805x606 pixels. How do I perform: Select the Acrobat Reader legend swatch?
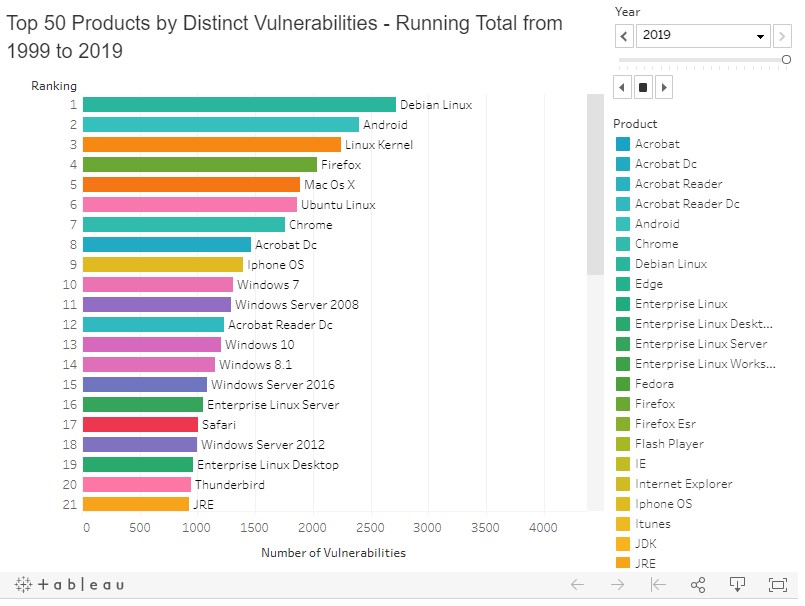(x=623, y=184)
